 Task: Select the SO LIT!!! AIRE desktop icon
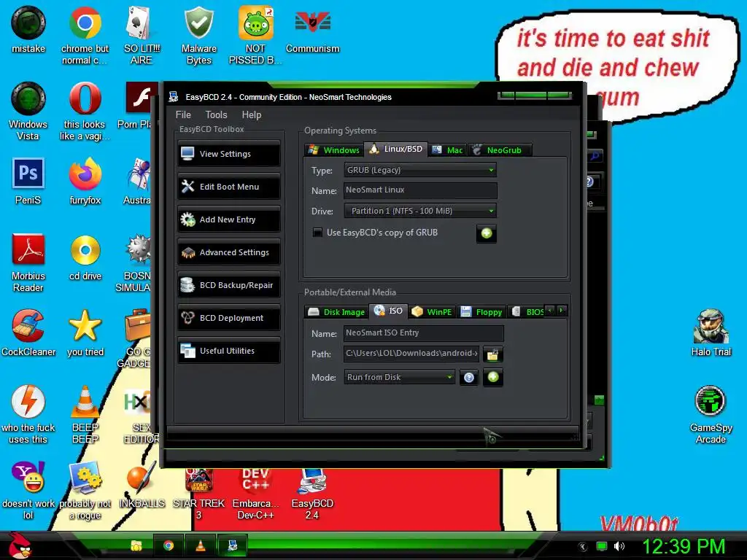142,36
